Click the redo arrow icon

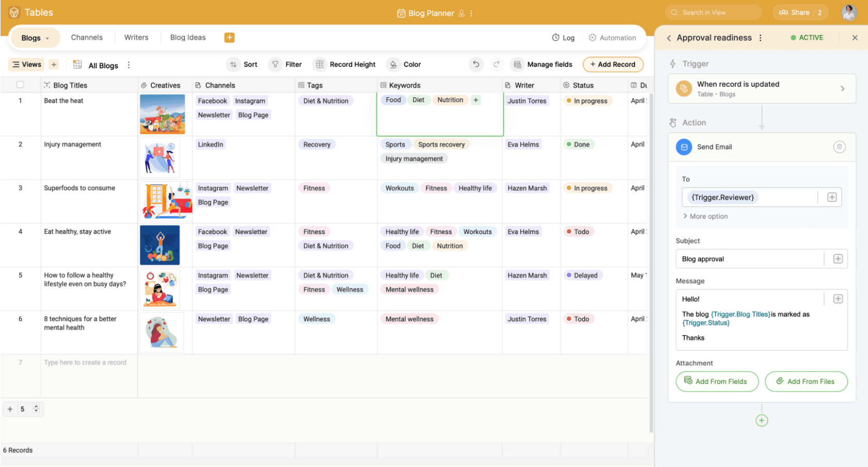click(x=497, y=64)
